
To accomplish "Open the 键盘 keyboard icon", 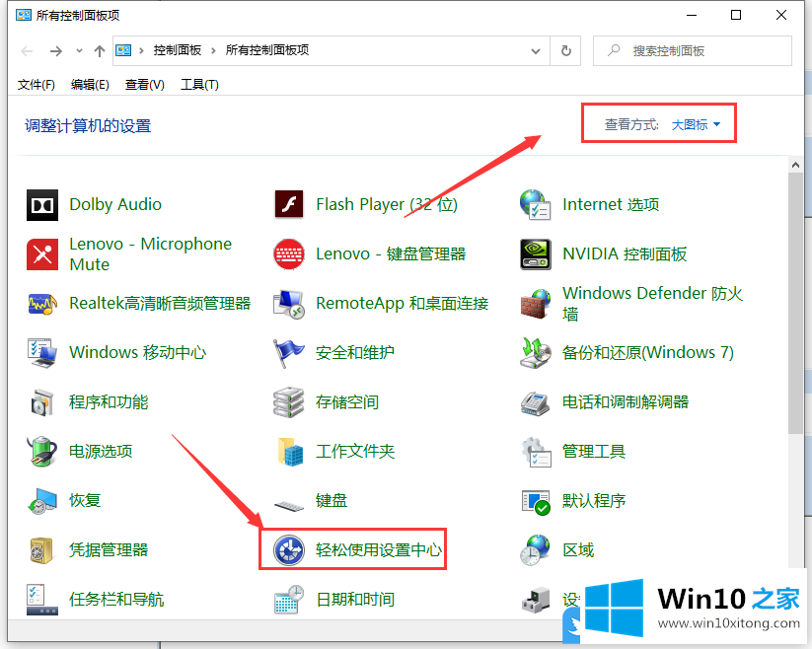I will [289, 505].
